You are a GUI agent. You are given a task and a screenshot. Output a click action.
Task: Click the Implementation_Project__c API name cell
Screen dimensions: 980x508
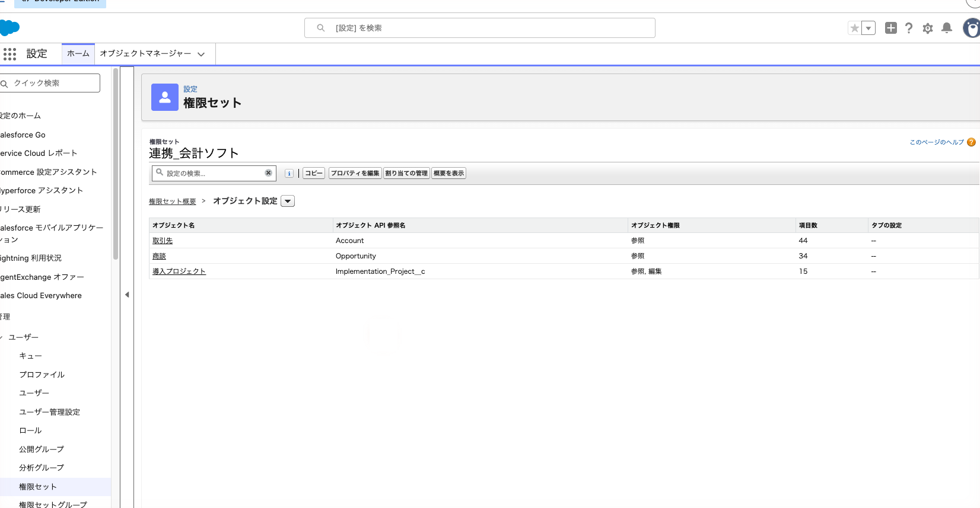click(x=380, y=271)
